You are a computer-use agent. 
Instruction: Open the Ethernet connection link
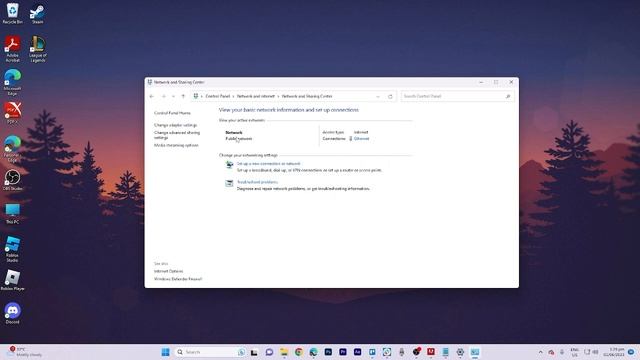[361, 139]
